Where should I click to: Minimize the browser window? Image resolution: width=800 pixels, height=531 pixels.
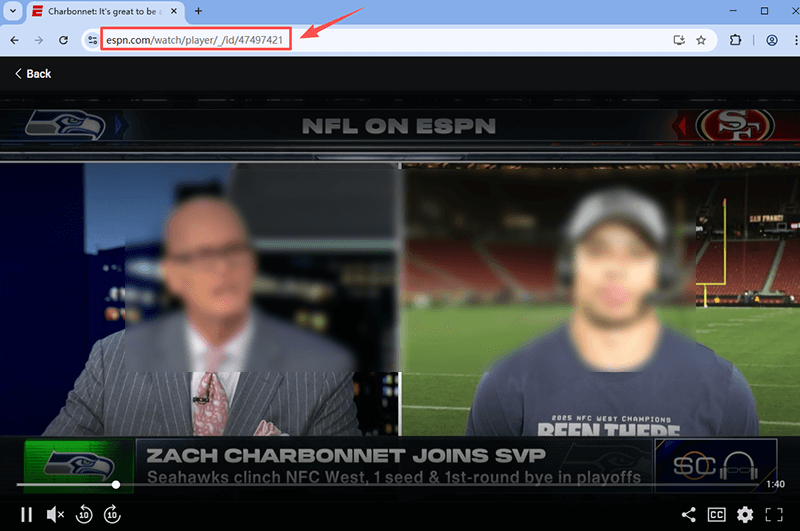(x=733, y=11)
